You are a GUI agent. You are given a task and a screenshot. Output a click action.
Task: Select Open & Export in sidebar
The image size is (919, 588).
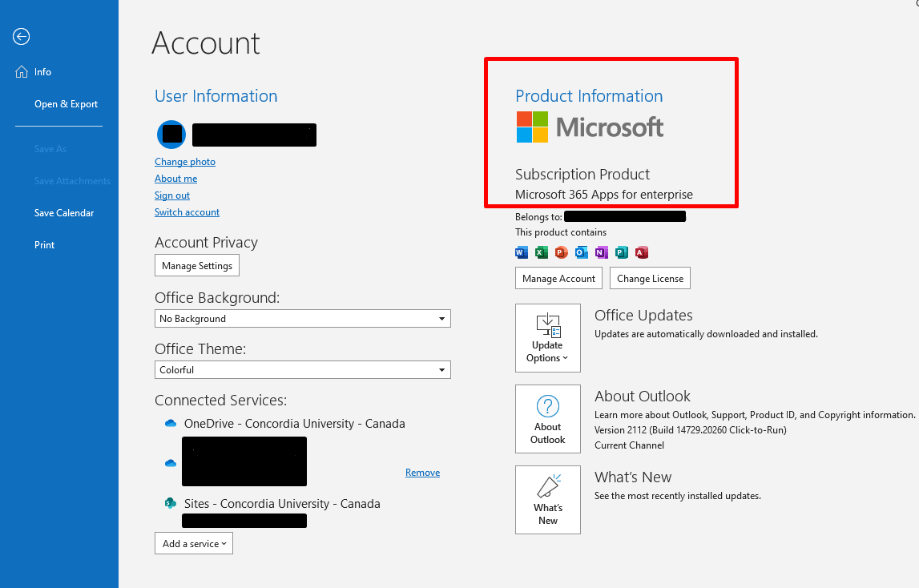[x=67, y=104]
